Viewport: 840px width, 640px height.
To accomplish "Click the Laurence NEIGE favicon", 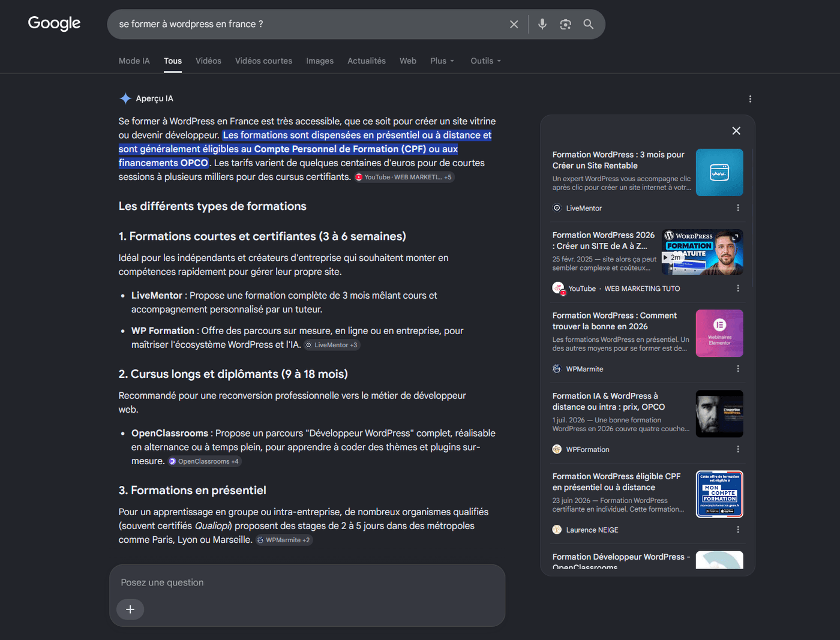I will pyautogui.click(x=557, y=530).
